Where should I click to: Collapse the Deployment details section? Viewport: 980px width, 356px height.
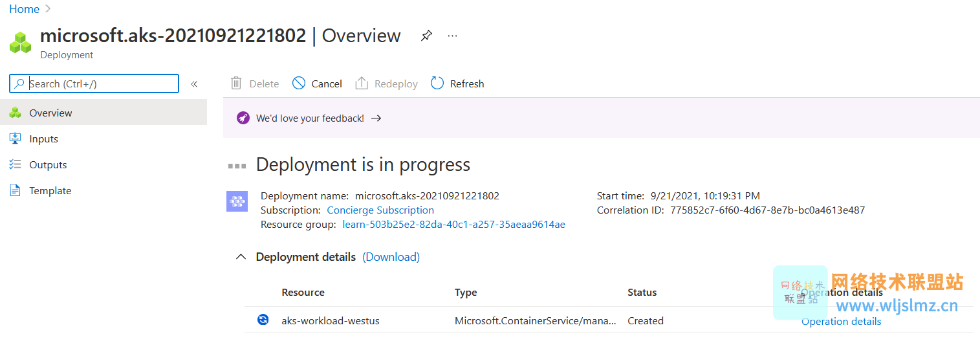pyautogui.click(x=241, y=257)
